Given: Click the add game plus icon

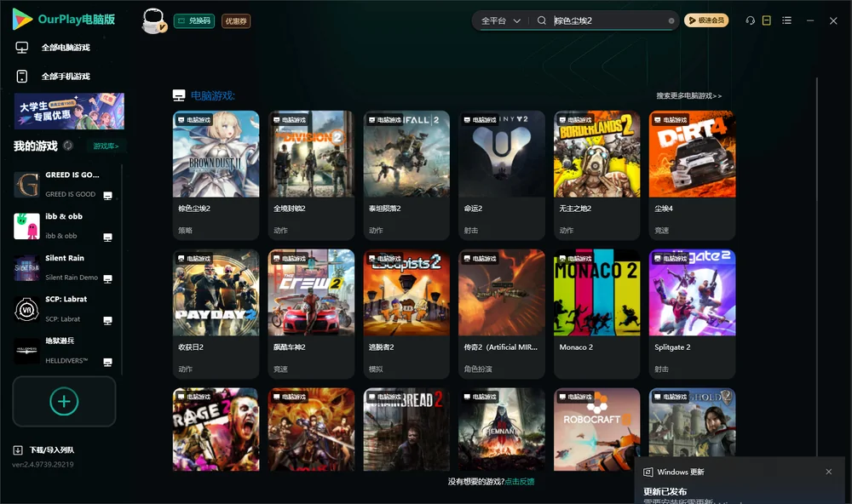Looking at the screenshot, I should 64,401.
